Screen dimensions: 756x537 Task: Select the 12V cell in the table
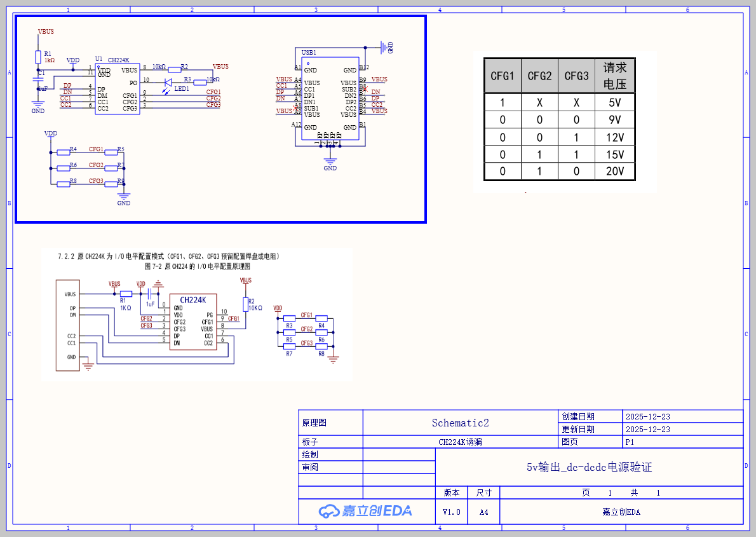pos(615,137)
